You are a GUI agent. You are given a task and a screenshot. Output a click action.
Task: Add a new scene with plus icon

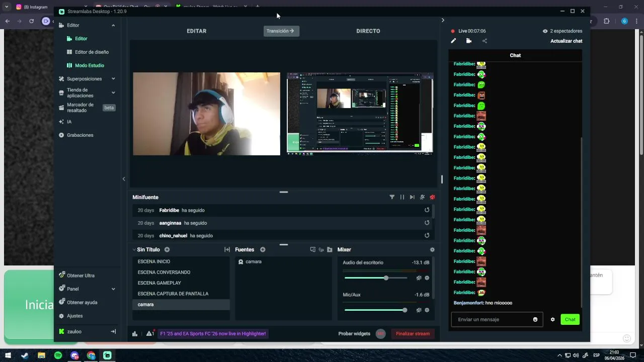[x=167, y=249]
